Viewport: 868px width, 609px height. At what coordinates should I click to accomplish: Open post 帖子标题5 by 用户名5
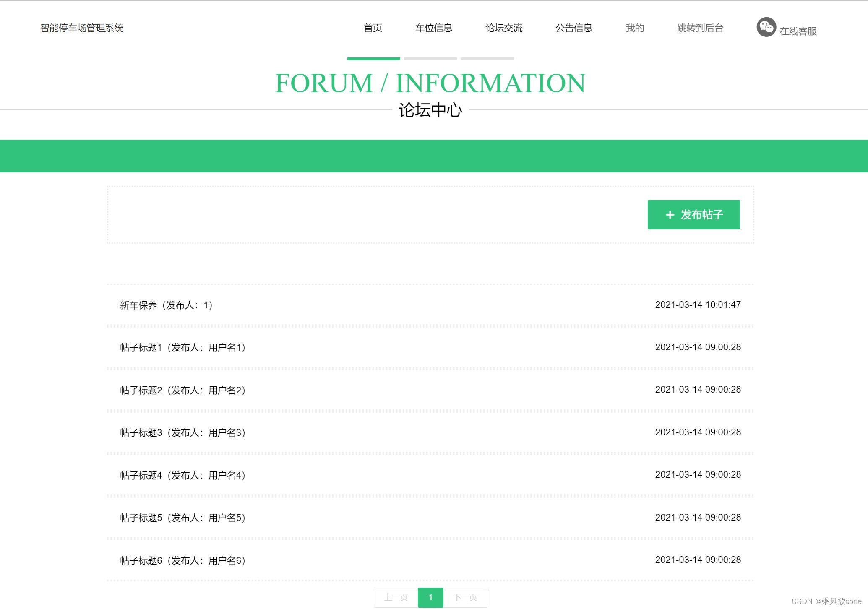(182, 518)
